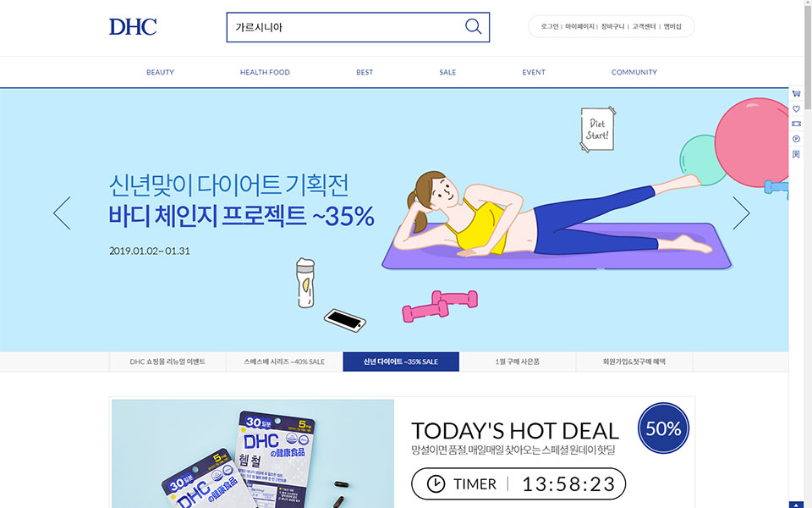812x508 pixels.
Task: Open the points P sidebar icon
Action: point(797,139)
